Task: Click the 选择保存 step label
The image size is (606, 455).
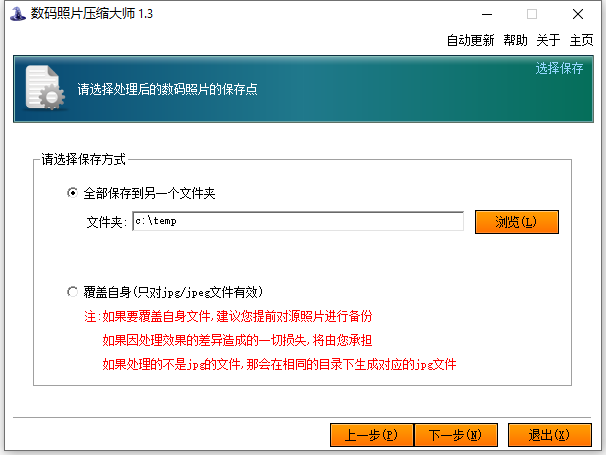Action: pos(559,68)
